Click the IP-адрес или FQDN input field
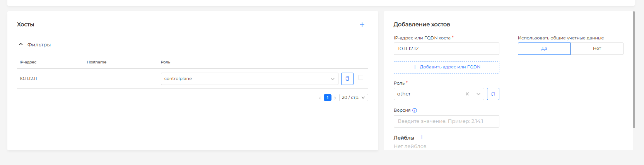Image resolution: width=644 pixels, height=165 pixels. tap(446, 49)
